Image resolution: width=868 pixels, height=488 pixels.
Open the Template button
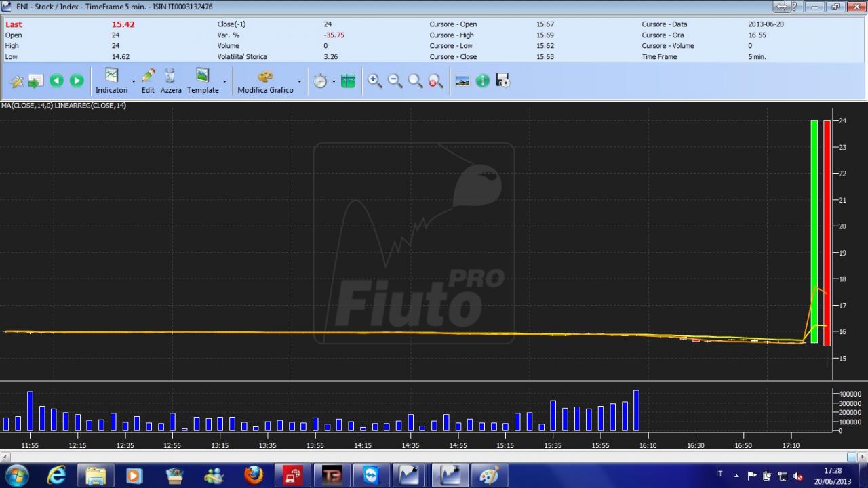click(x=203, y=81)
